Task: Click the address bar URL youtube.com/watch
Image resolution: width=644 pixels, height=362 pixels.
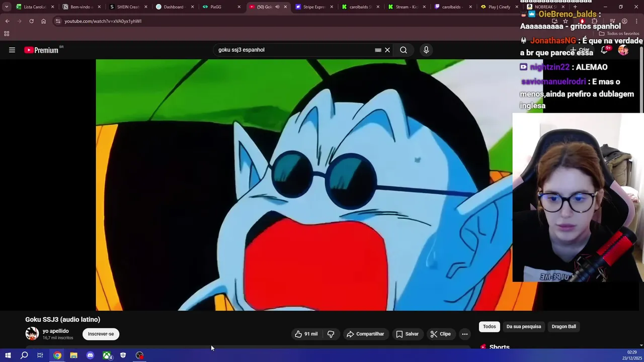Action: pyautogui.click(x=103, y=21)
